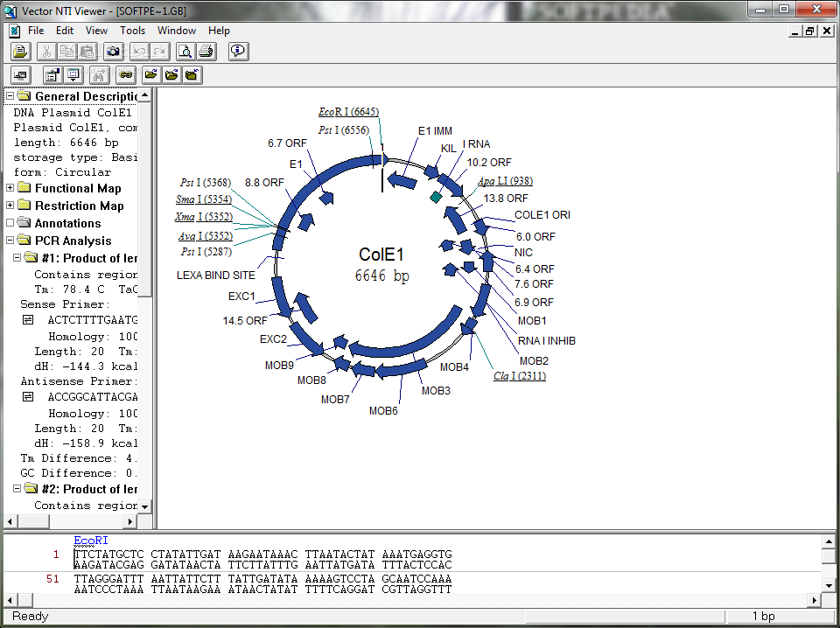
Task: Expand the Restriction Map folder
Action: click(10, 205)
